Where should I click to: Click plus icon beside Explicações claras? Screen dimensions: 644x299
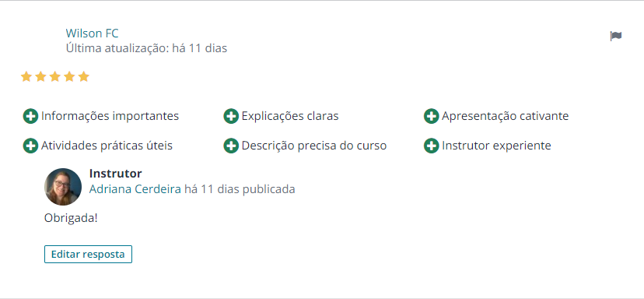pos(231,116)
